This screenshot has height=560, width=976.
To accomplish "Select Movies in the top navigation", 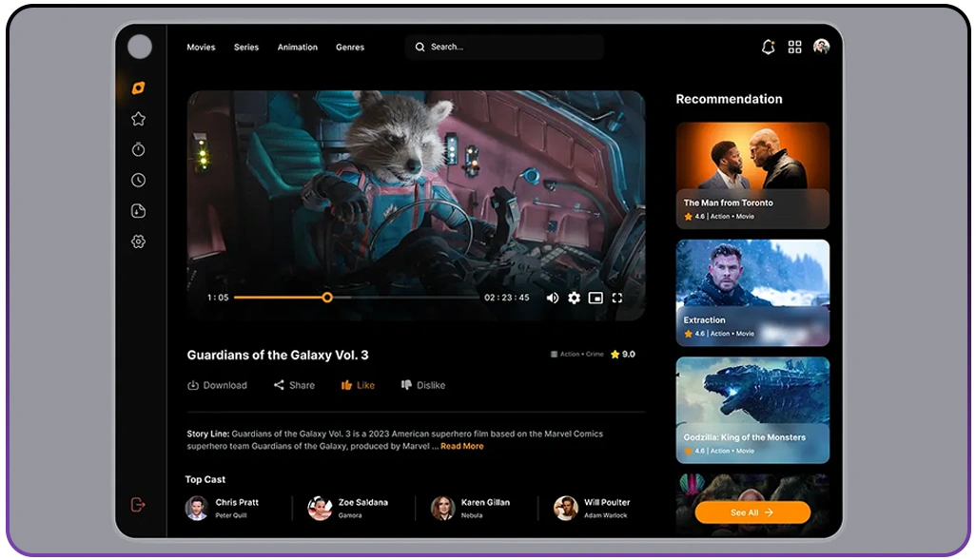I will coord(201,47).
